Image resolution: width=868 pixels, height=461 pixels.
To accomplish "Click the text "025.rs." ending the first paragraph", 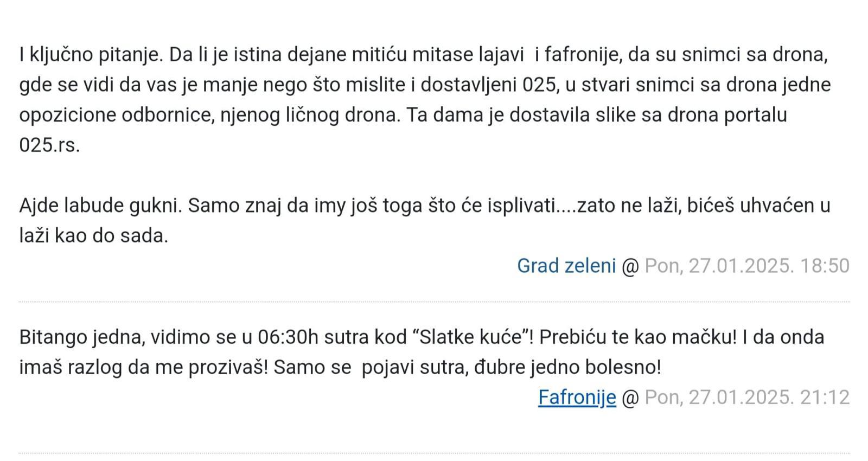I will coord(49,145).
